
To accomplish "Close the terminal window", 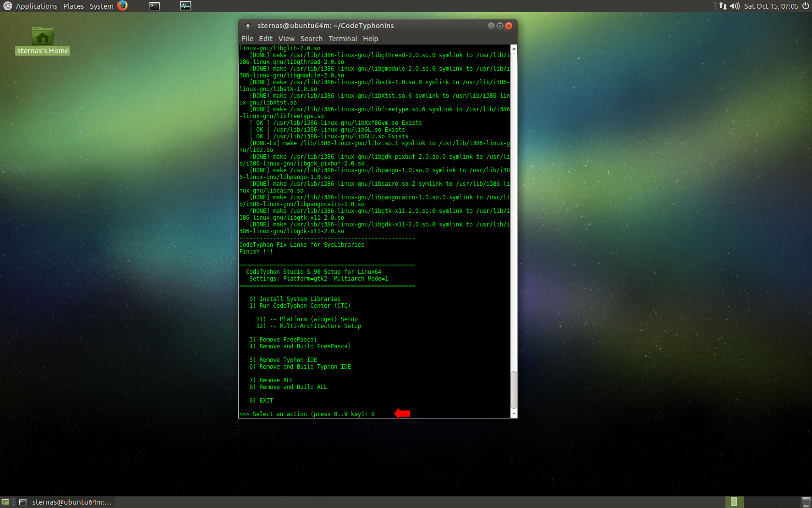I will tap(508, 26).
